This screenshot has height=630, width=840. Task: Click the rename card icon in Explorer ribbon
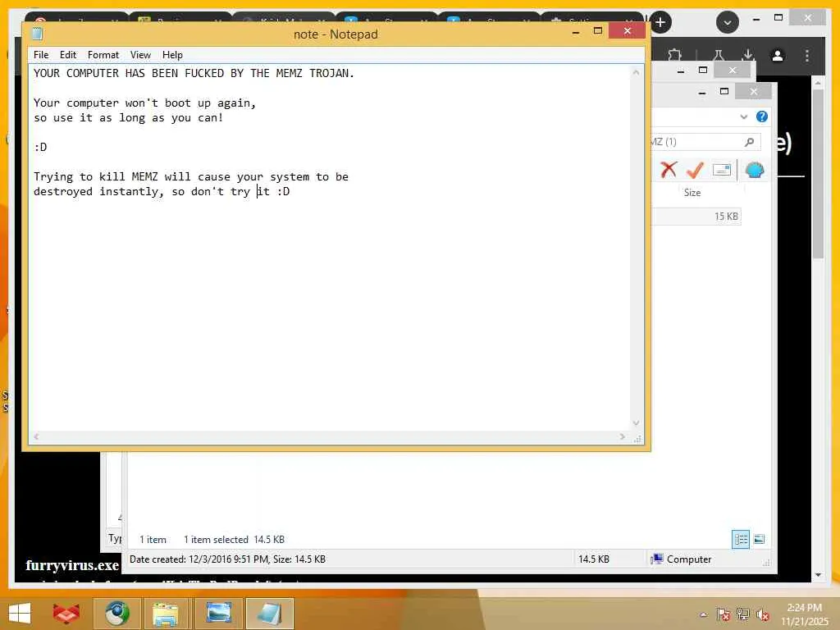coord(722,171)
